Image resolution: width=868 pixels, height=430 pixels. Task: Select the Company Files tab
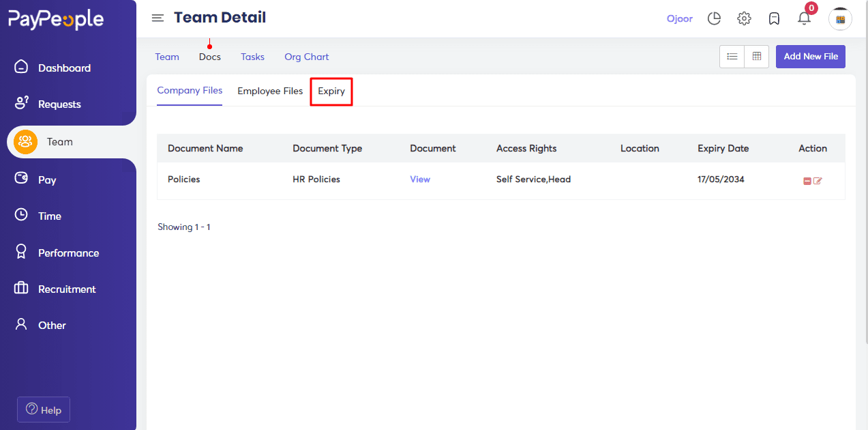click(190, 91)
